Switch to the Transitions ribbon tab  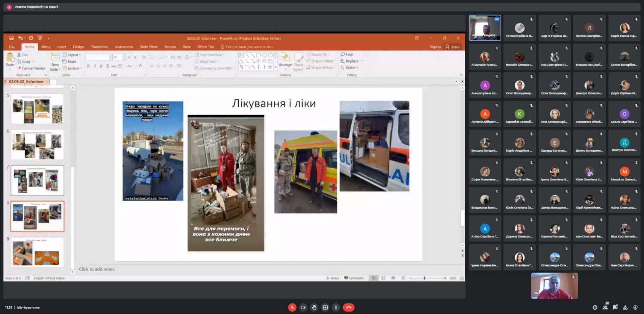click(x=99, y=47)
